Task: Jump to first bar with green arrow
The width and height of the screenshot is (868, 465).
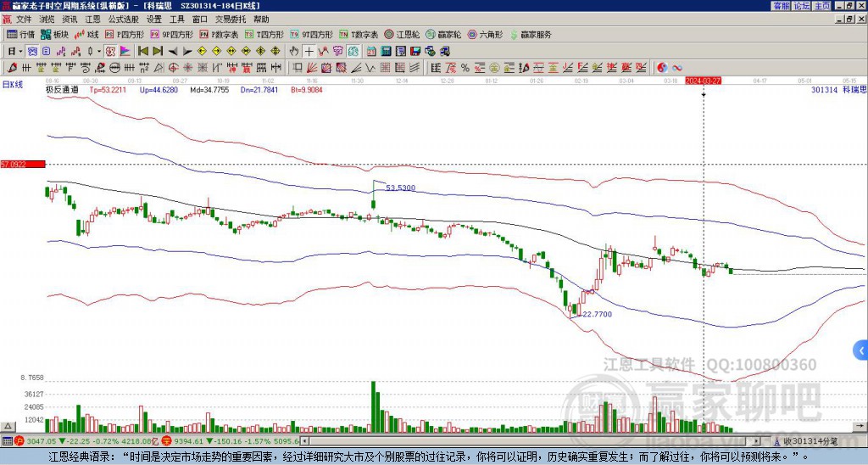Action: (x=142, y=52)
